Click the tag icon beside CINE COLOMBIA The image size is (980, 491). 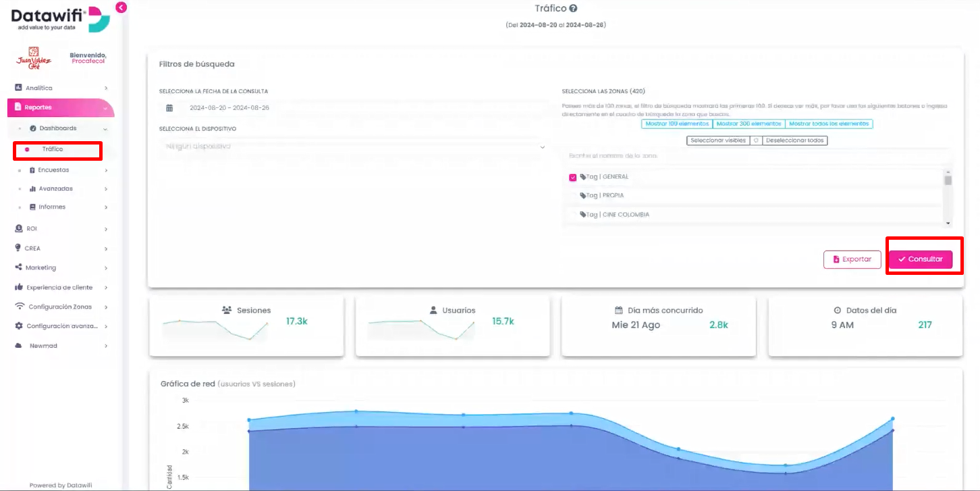point(583,215)
